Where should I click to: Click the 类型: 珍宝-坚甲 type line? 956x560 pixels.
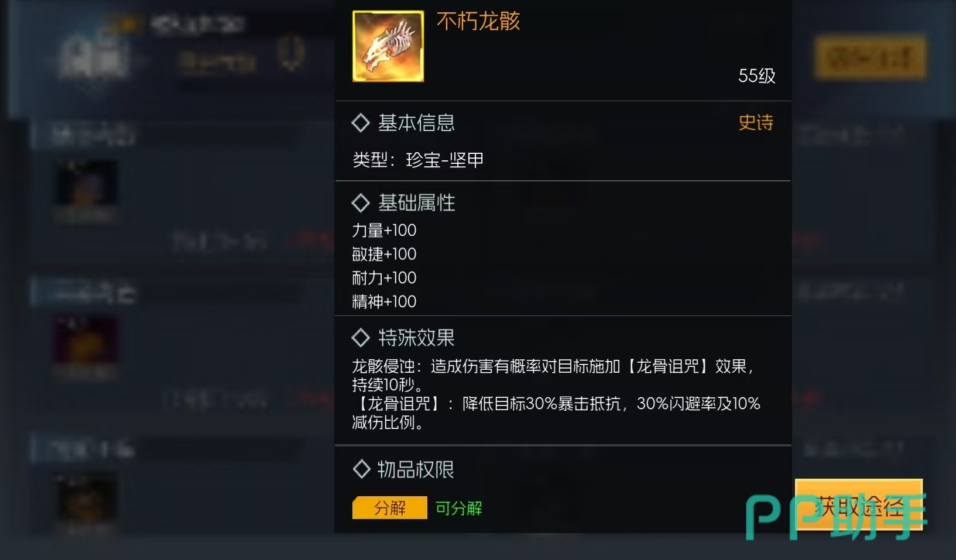(x=418, y=160)
